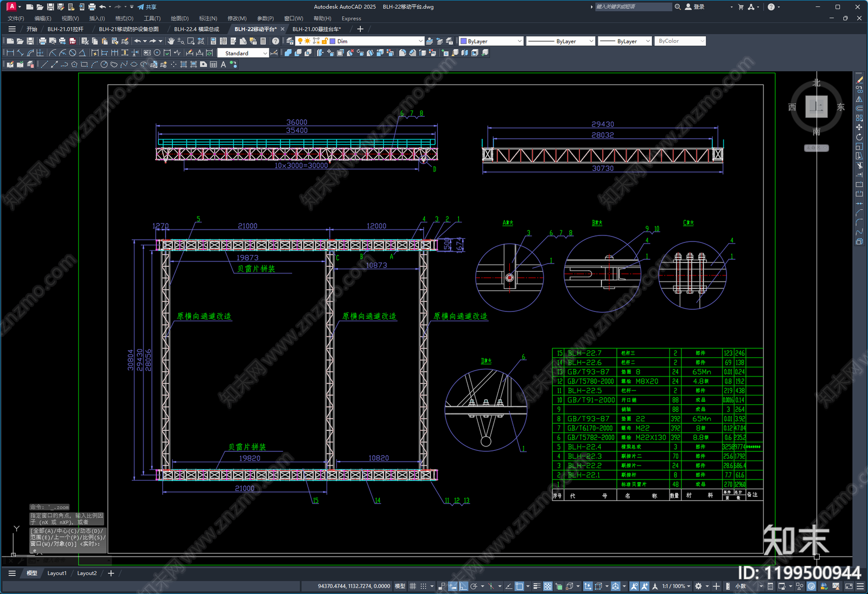The width and height of the screenshot is (868, 594).
Task: Select the Circle drawing tool
Action: point(104,65)
